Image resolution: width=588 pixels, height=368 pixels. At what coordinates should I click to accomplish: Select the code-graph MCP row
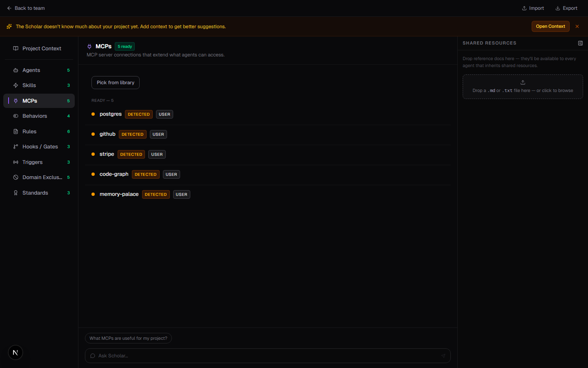point(268,175)
